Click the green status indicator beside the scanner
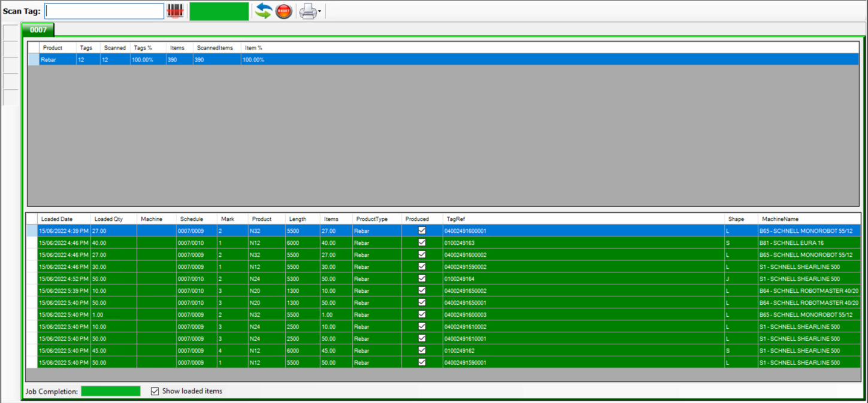The image size is (868, 403). coord(219,10)
